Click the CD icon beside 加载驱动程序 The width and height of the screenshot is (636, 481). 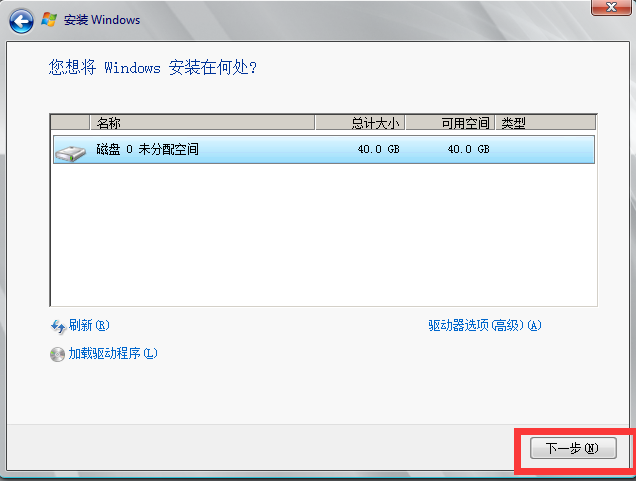tap(57, 354)
